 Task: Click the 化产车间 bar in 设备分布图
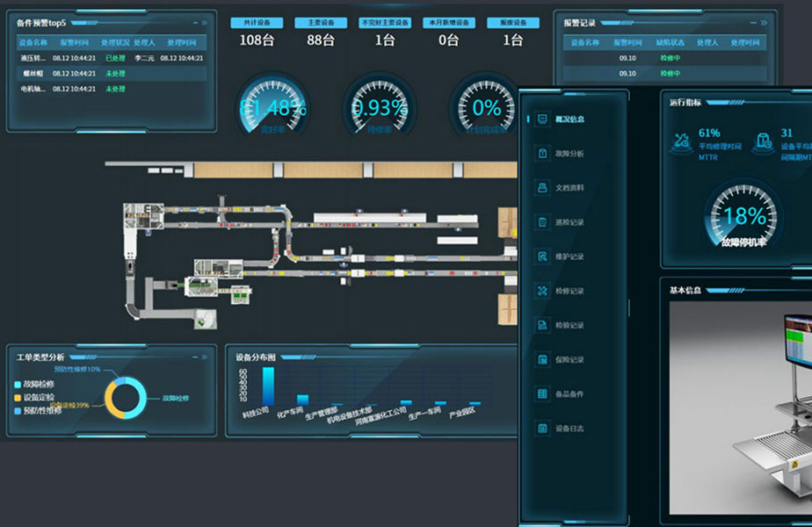tap(302, 401)
